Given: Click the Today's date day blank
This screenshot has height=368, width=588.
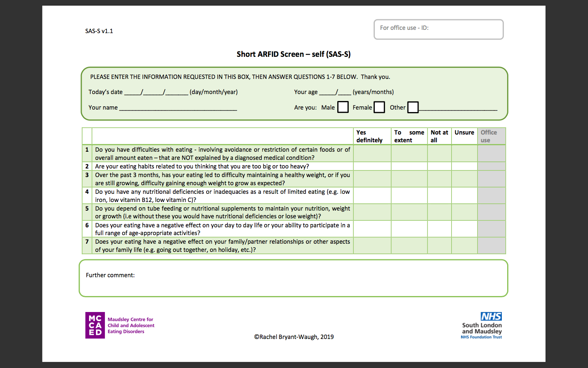Looking at the screenshot, I should 133,92.
